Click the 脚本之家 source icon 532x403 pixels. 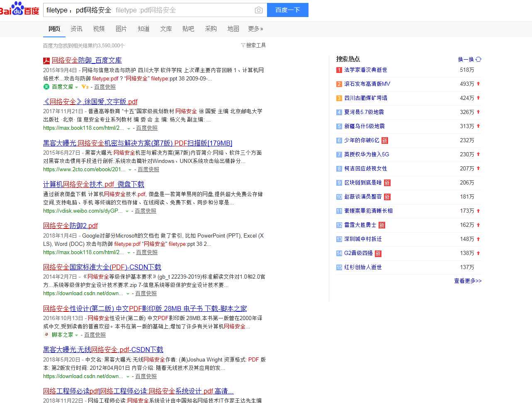(x=46, y=335)
